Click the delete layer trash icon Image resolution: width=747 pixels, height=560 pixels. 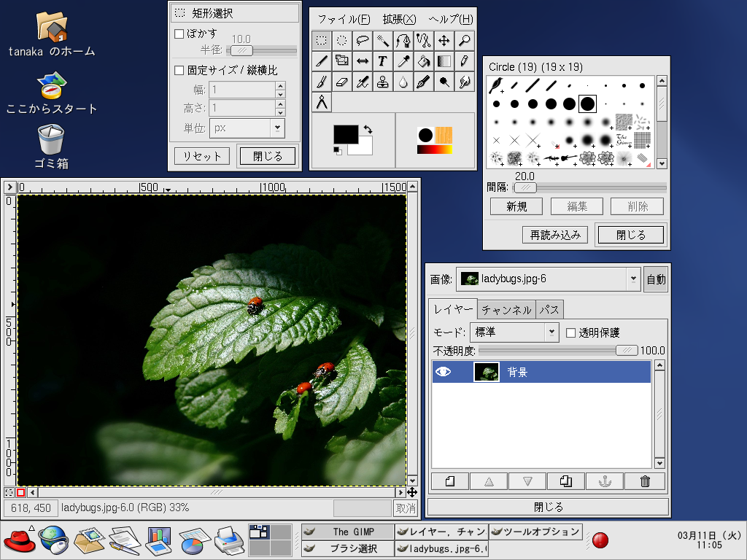click(645, 481)
